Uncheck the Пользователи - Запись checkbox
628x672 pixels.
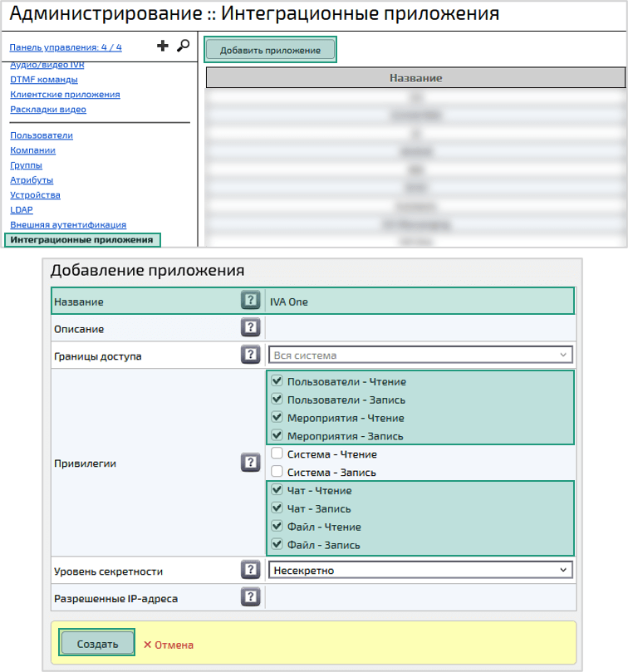(277, 400)
